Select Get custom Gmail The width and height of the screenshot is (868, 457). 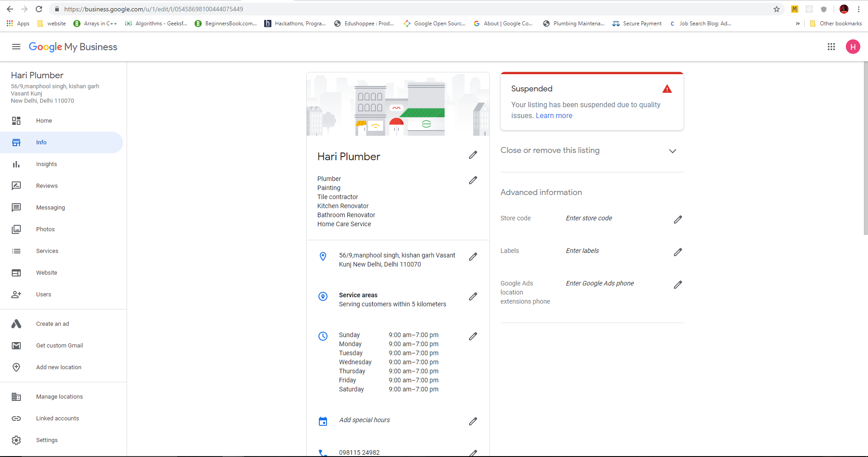(x=62, y=346)
